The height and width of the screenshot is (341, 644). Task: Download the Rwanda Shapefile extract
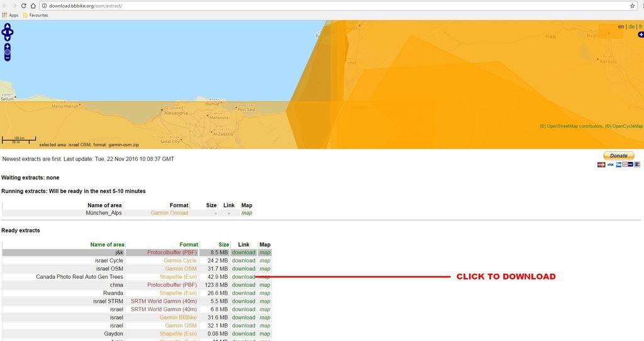pos(243,293)
